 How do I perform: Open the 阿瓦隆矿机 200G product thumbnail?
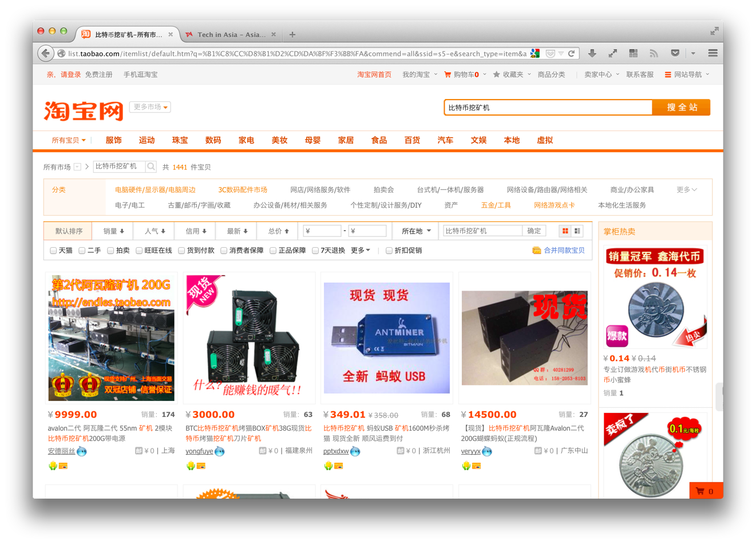[111, 337]
